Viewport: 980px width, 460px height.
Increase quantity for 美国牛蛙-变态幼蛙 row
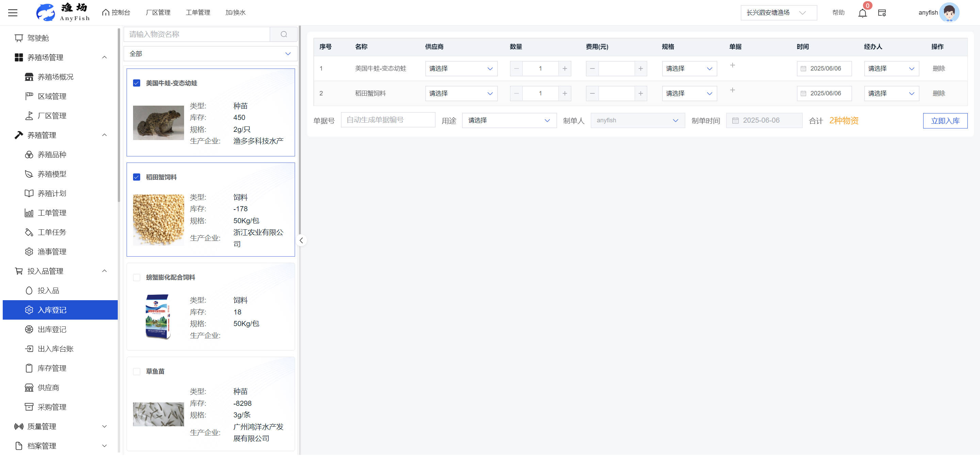point(565,68)
